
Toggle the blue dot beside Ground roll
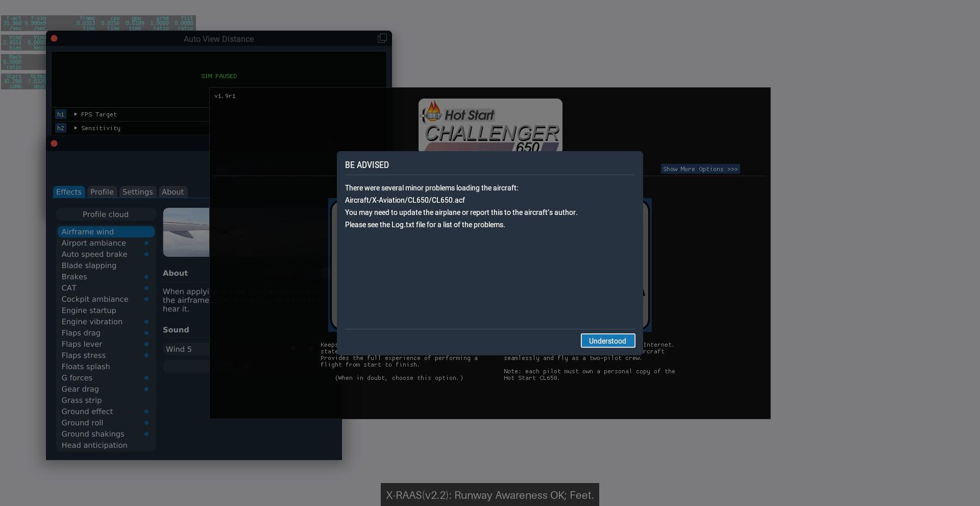tap(146, 423)
